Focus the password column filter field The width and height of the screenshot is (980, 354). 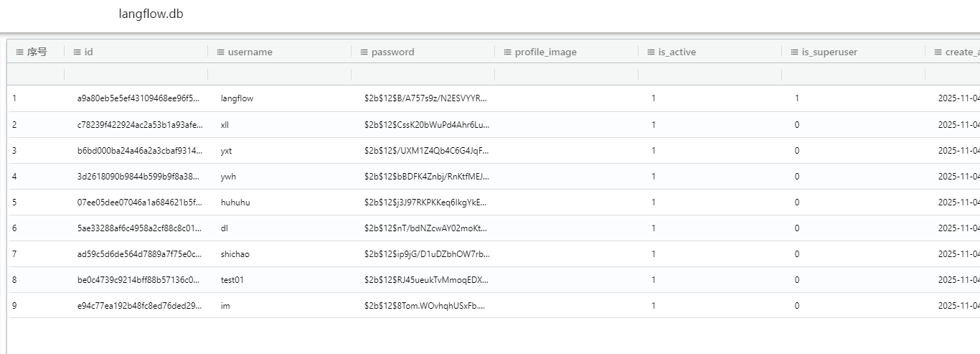coord(423,74)
